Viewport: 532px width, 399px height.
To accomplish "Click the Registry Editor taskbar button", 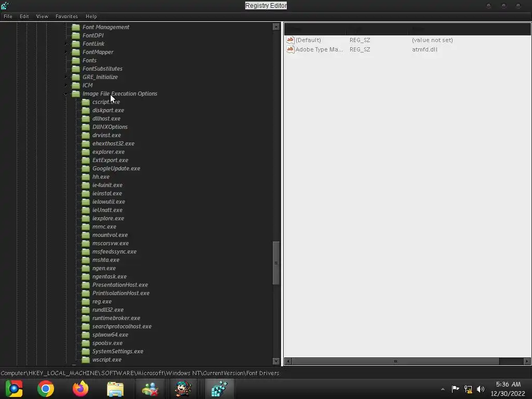I will [219, 389].
